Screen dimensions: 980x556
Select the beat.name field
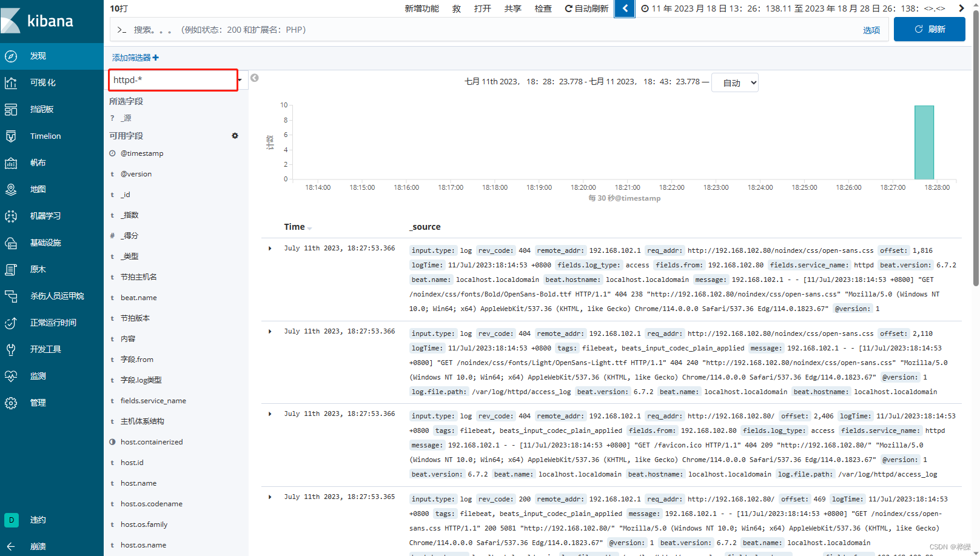tap(138, 298)
